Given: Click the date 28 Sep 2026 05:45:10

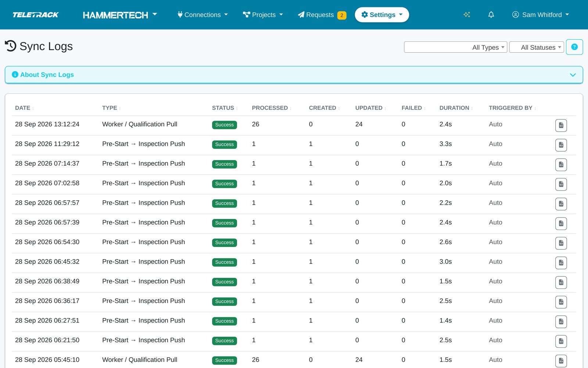Looking at the screenshot, I should (x=47, y=360).
